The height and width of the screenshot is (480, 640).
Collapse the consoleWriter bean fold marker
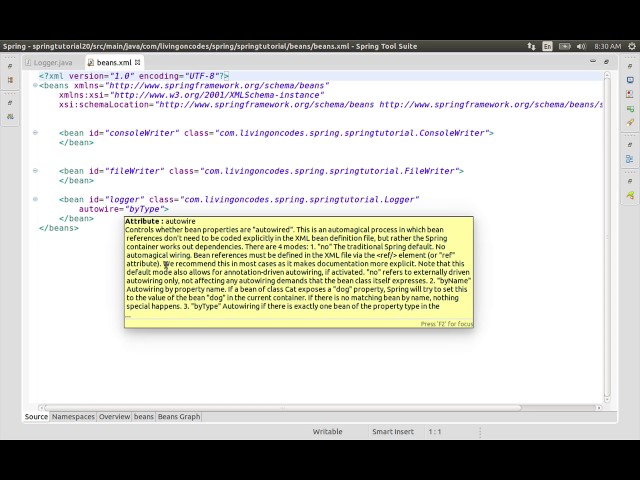pos(35,133)
